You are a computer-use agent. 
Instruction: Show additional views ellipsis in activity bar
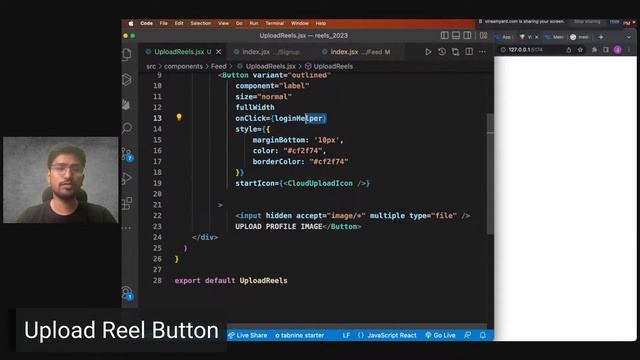(x=127, y=228)
